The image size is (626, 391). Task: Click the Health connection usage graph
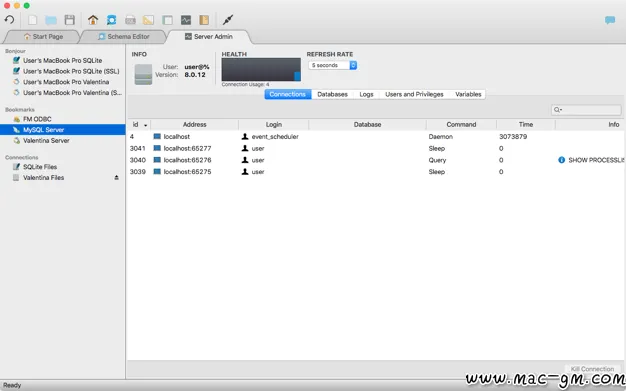(261, 69)
